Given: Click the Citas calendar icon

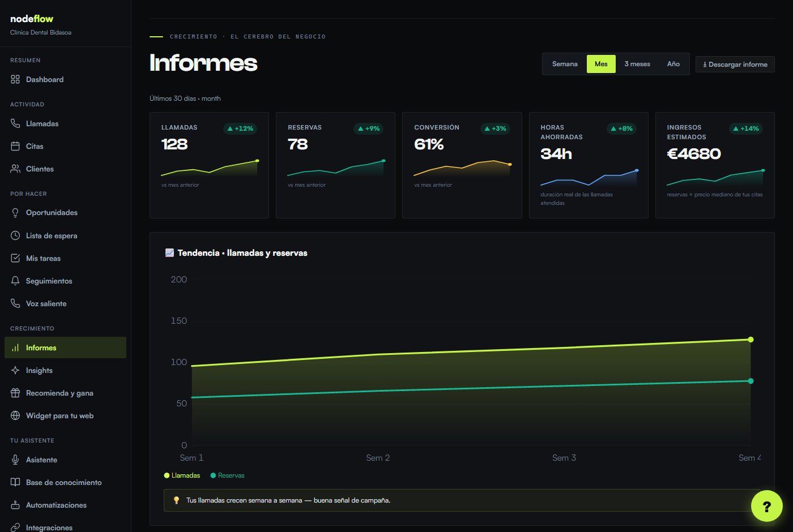Looking at the screenshot, I should [15, 146].
